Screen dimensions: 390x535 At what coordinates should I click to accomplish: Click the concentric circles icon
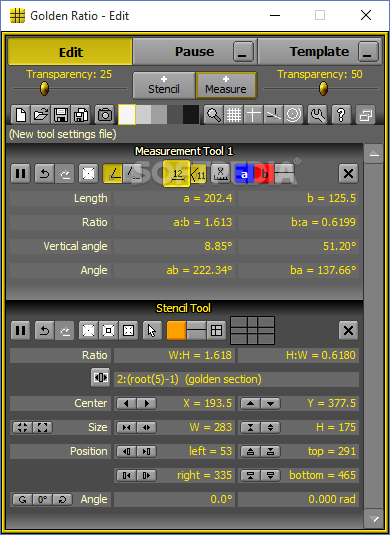tap(293, 115)
